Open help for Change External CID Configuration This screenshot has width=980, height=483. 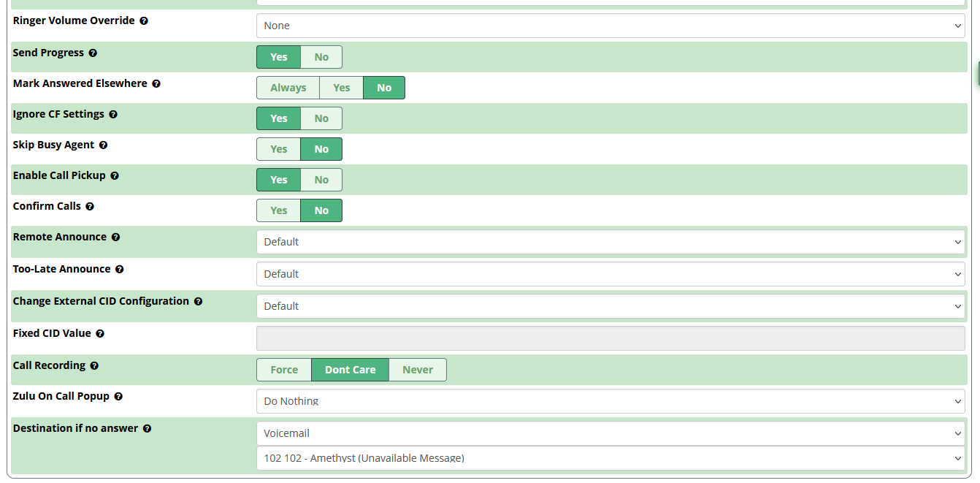[198, 302]
